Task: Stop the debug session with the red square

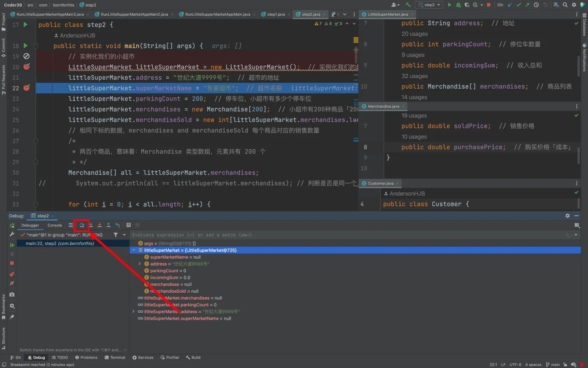Action: [x=12, y=263]
